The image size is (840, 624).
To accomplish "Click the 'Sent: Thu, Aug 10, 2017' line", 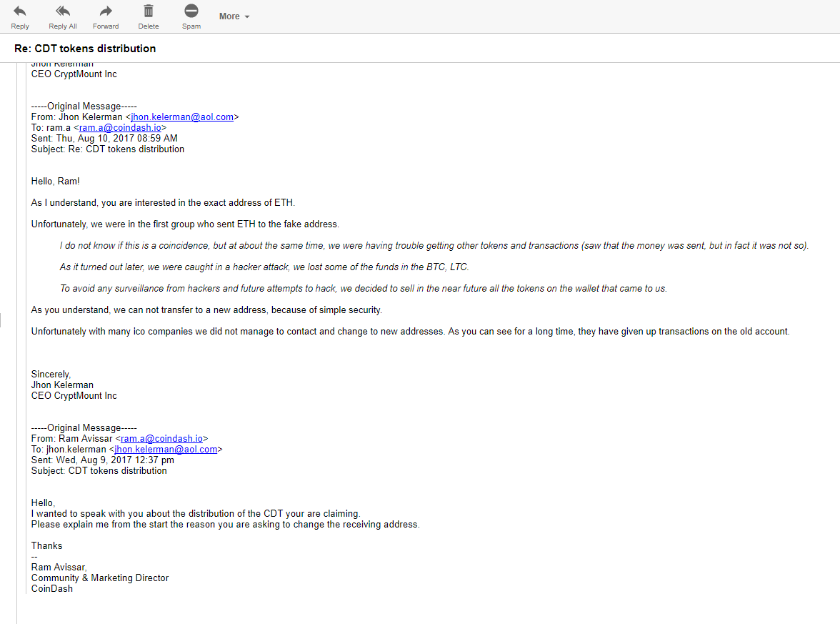I will point(104,139).
